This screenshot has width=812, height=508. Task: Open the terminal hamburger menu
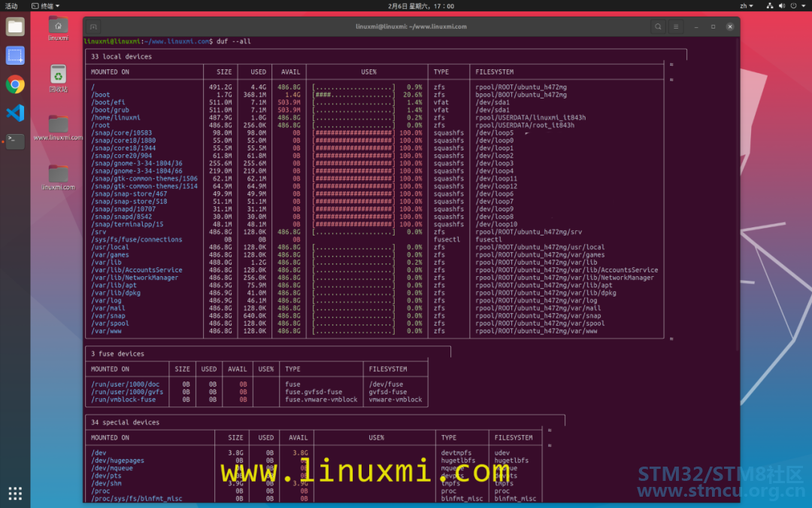[x=676, y=26]
